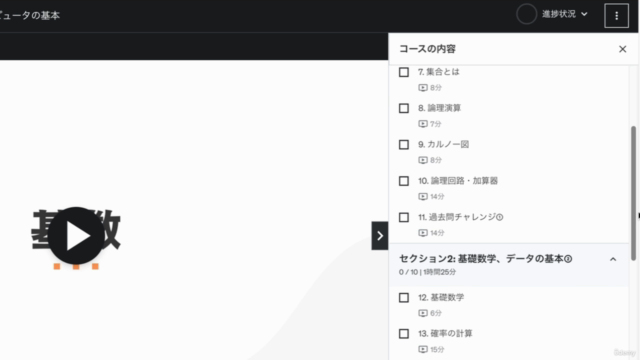Click the コースの内容 panel title

427,49
